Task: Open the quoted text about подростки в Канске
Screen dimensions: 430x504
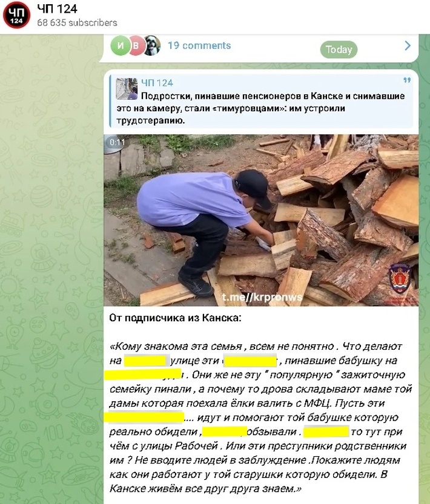Action: click(260, 108)
